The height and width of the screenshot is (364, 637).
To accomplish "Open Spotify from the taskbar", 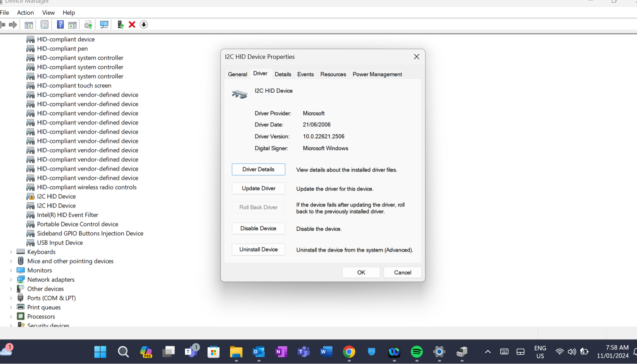I will [x=416, y=352].
